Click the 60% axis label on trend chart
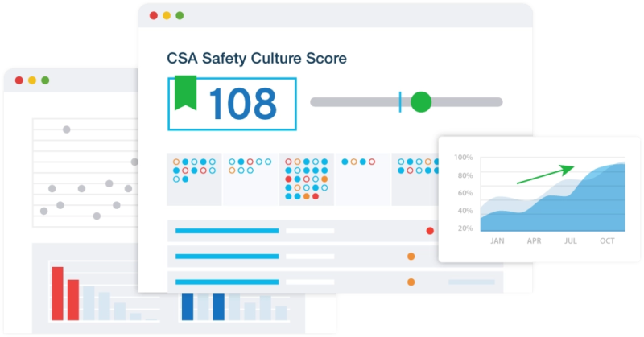The width and height of the screenshot is (644, 337). 465,193
